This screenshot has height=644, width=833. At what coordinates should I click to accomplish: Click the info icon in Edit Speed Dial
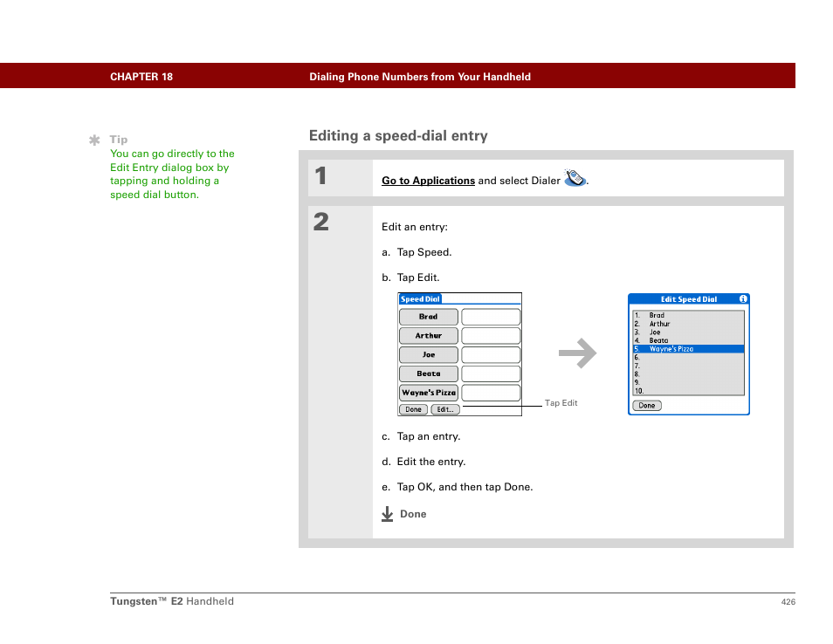(743, 299)
